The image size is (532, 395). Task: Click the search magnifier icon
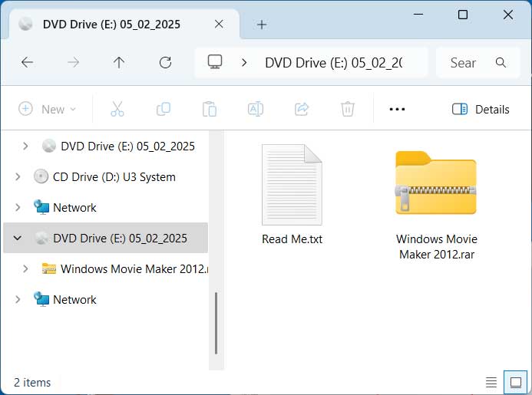[501, 62]
